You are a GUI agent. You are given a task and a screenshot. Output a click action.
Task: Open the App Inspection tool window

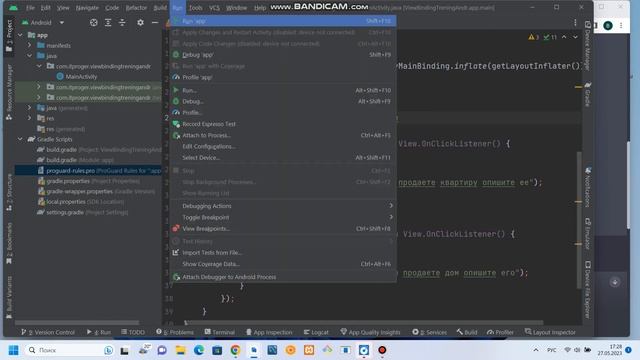(x=269, y=332)
